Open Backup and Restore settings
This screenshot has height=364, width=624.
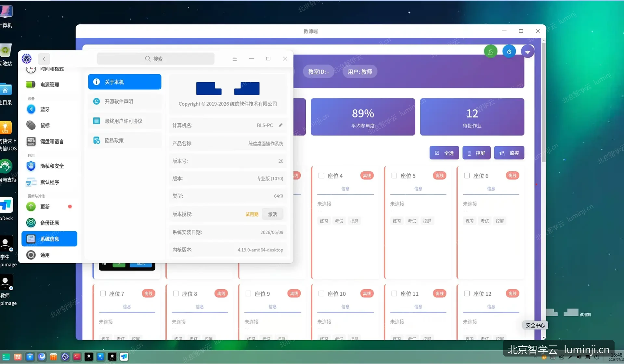click(49, 223)
